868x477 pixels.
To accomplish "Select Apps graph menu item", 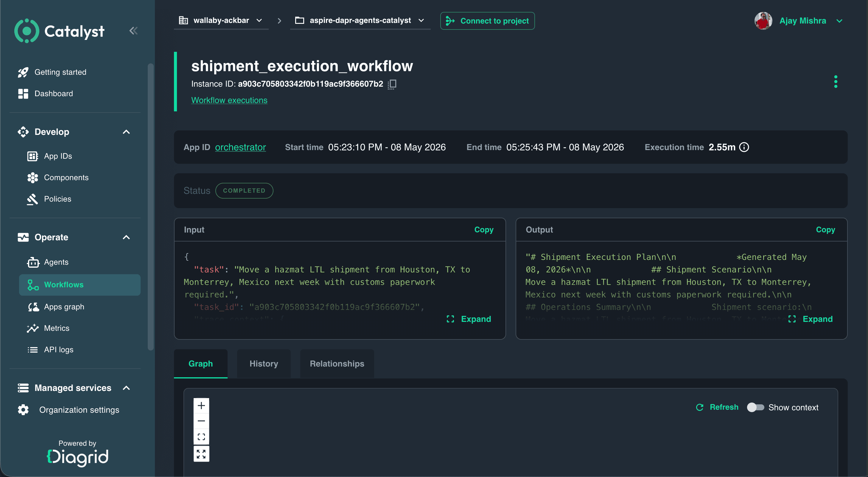I will [64, 307].
